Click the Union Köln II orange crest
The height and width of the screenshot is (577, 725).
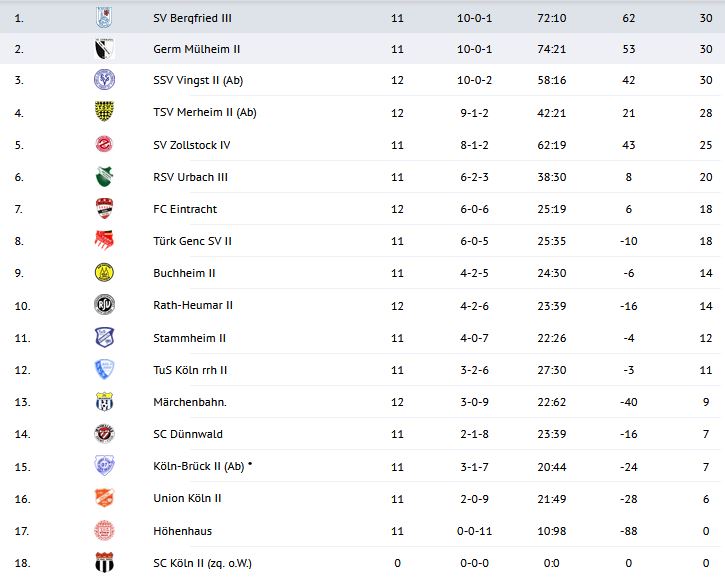[104, 498]
